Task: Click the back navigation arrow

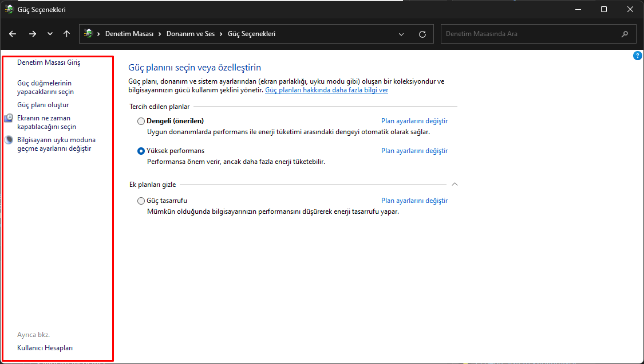Action: pos(13,34)
